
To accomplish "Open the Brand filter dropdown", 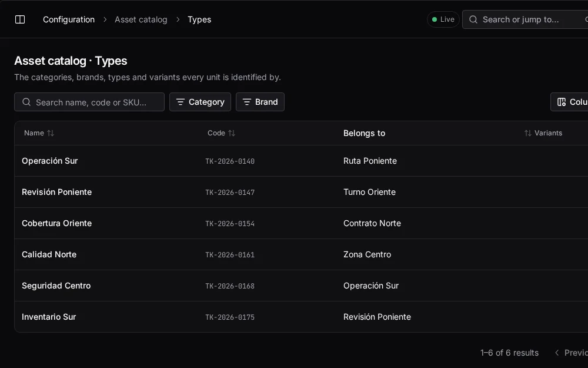I will pos(260,102).
